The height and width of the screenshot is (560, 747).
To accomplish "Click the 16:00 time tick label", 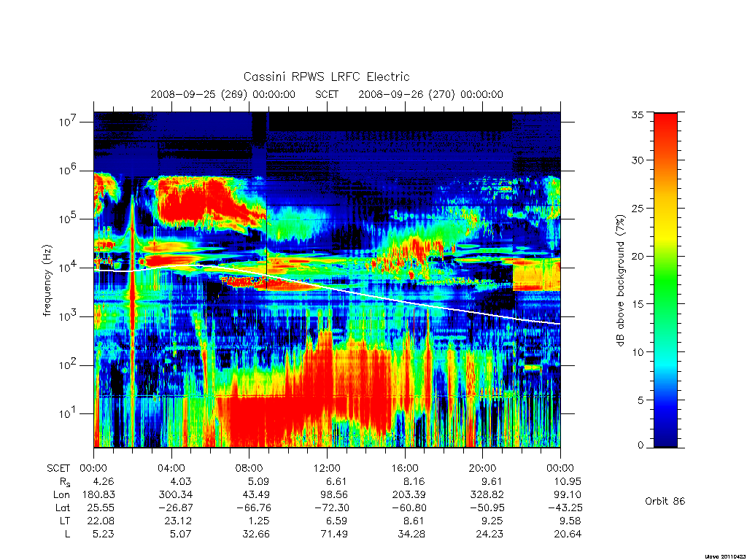I will [x=404, y=468].
